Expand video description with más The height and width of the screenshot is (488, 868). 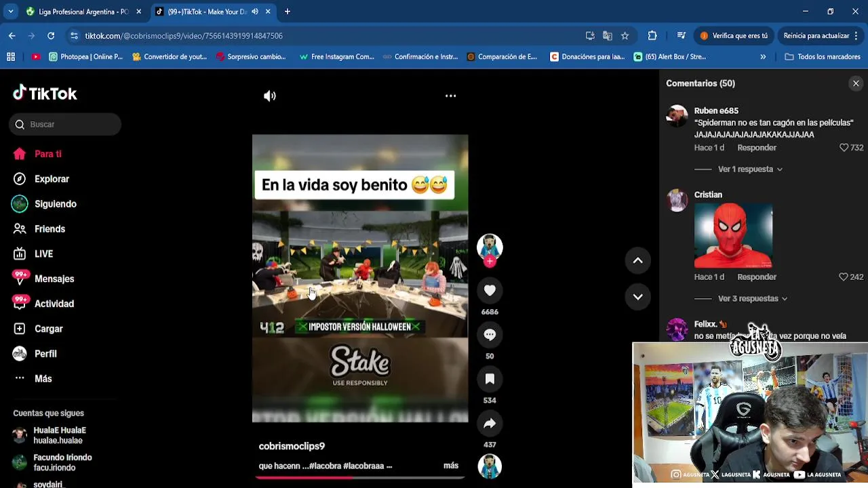click(451, 466)
